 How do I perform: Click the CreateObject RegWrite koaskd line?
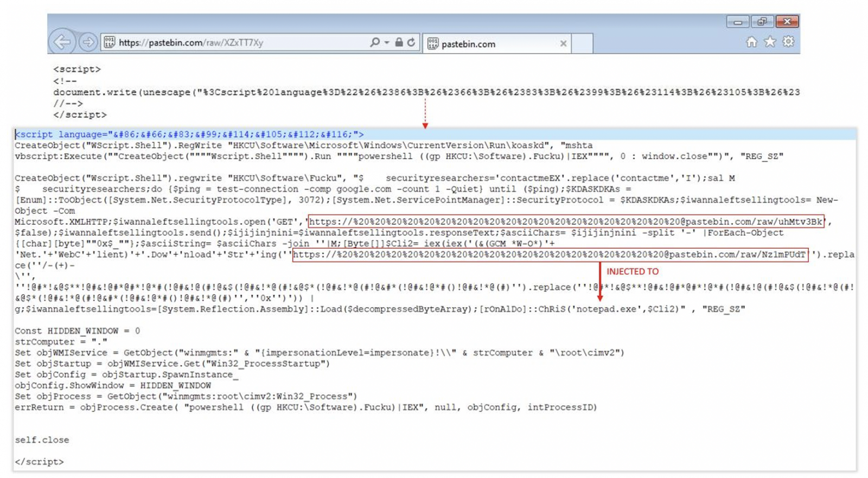[304, 145]
